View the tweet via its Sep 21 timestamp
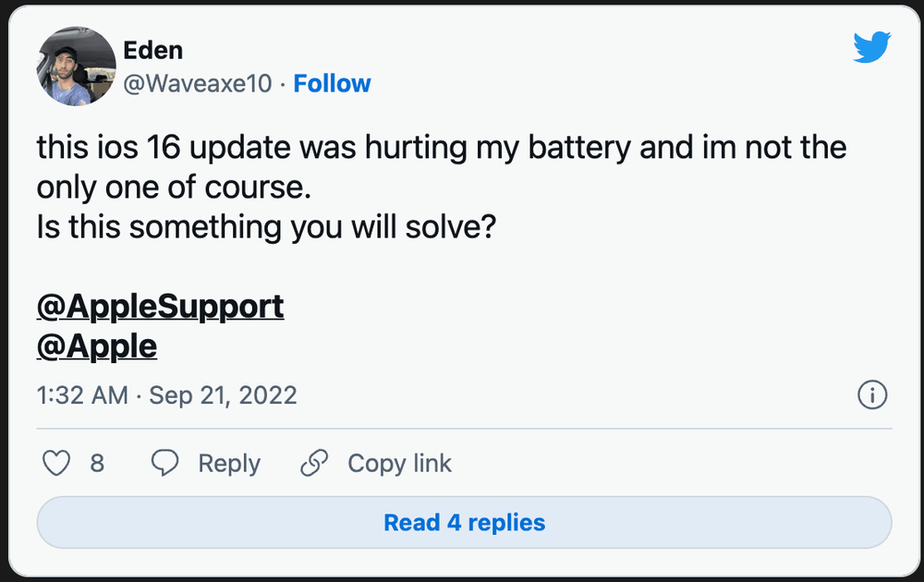Image resolution: width=924 pixels, height=582 pixels. 166,395
